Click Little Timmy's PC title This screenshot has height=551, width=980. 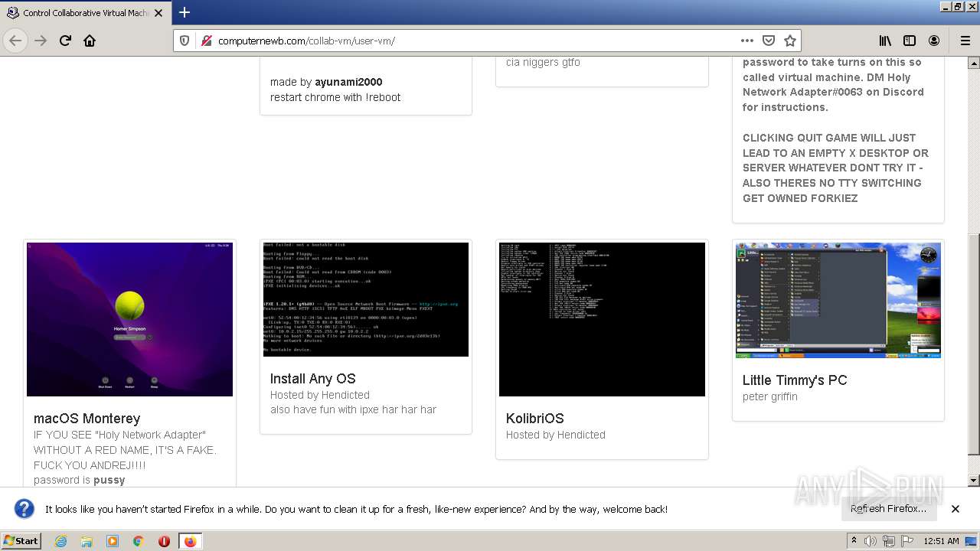[x=795, y=380]
